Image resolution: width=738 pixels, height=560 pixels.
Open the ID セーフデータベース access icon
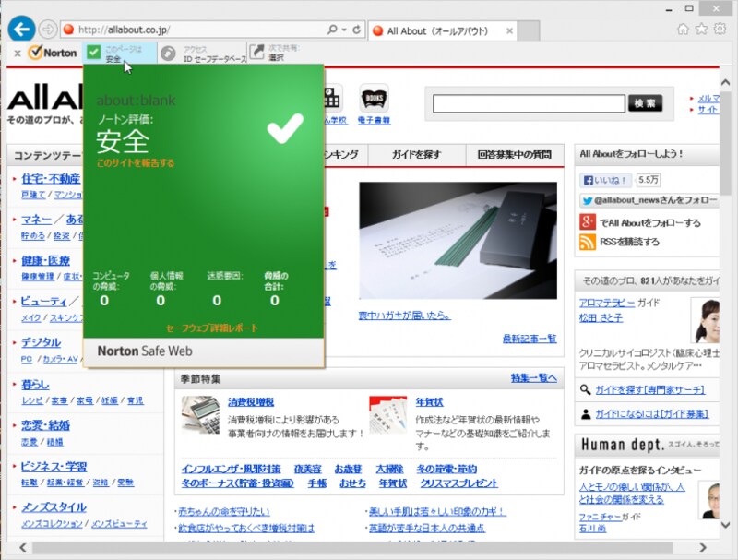[167, 51]
